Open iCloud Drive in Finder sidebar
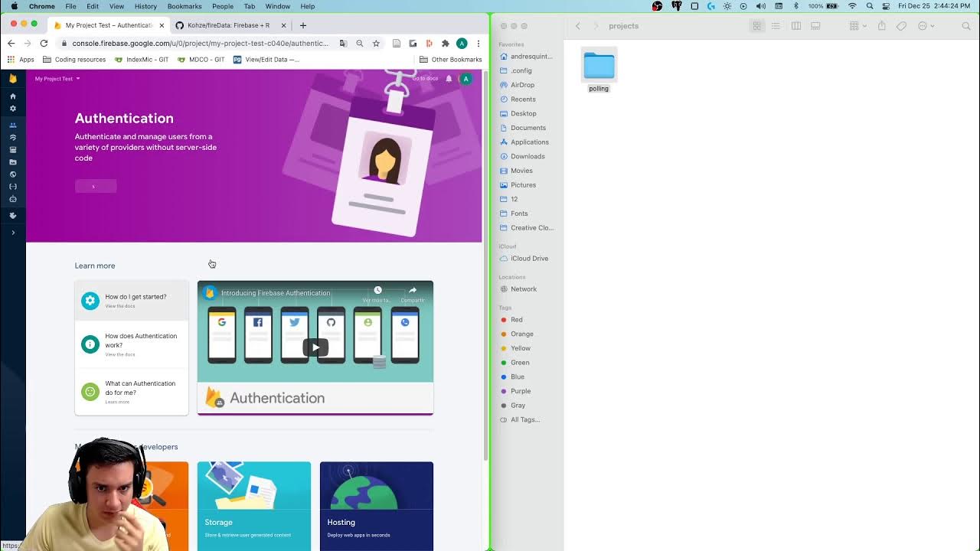Image resolution: width=980 pixels, height=551 pixels. pos(524,258)
